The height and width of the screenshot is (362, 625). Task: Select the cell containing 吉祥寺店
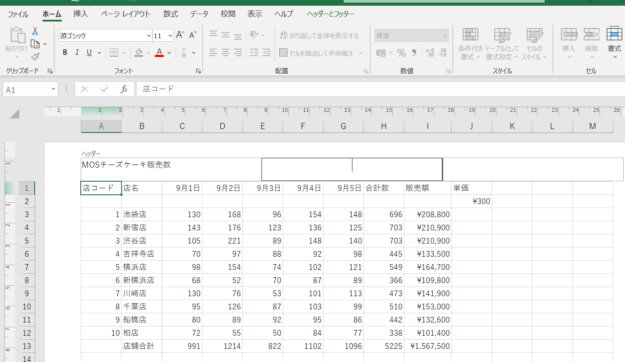142,254
